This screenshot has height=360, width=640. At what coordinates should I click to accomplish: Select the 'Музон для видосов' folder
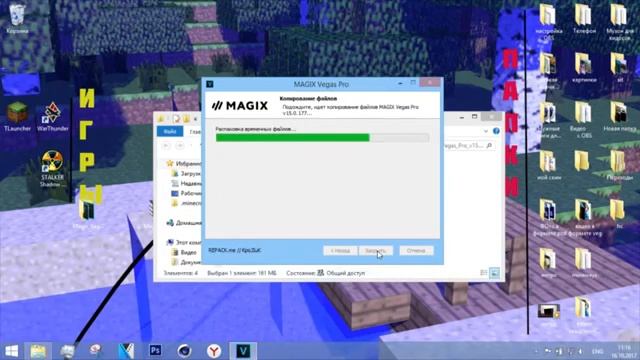pos(619,21)
